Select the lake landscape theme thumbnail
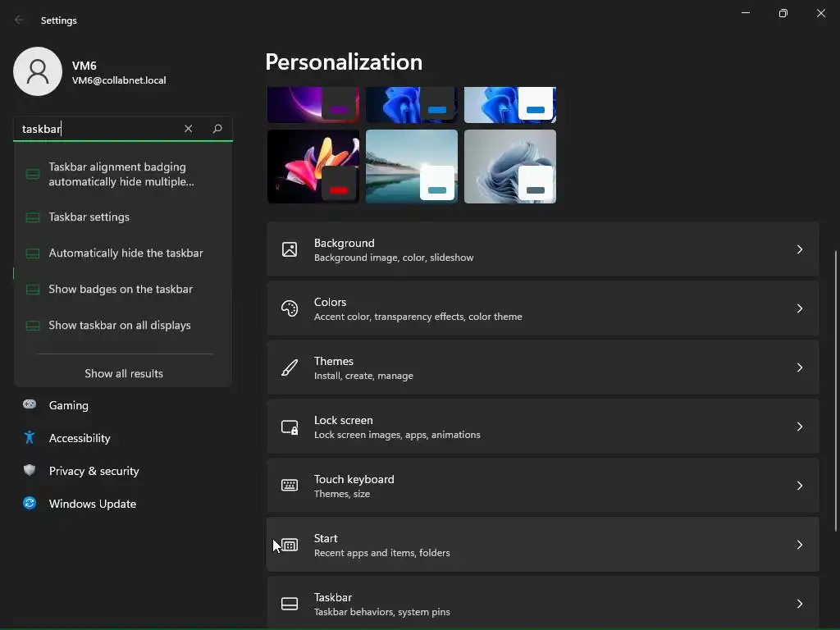The height and width of the screenshot is (630, 840). 412,166
